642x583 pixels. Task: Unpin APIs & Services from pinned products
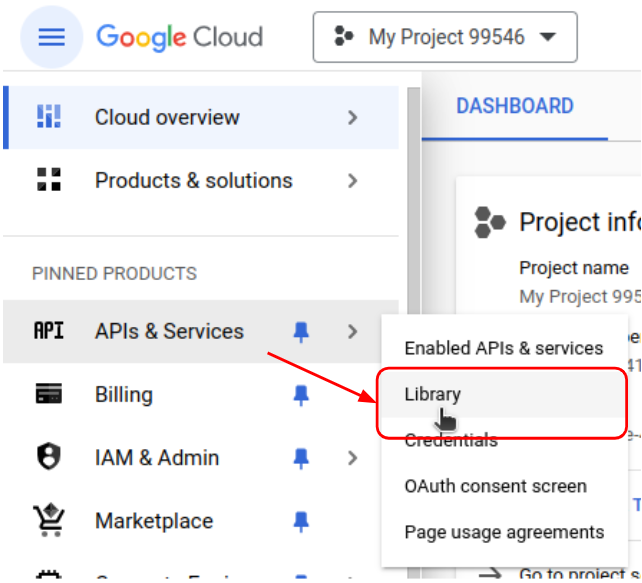pyautogui.click(x=301, y=332)
